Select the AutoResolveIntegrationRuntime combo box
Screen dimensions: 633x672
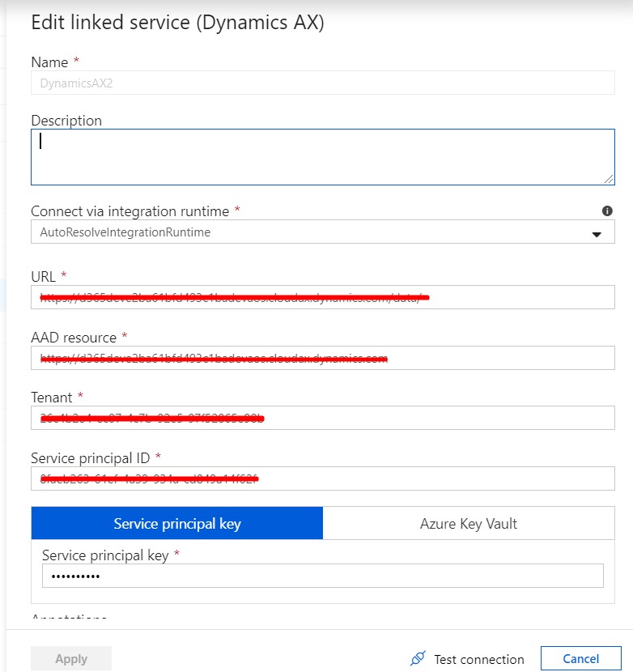coord(323,232)
